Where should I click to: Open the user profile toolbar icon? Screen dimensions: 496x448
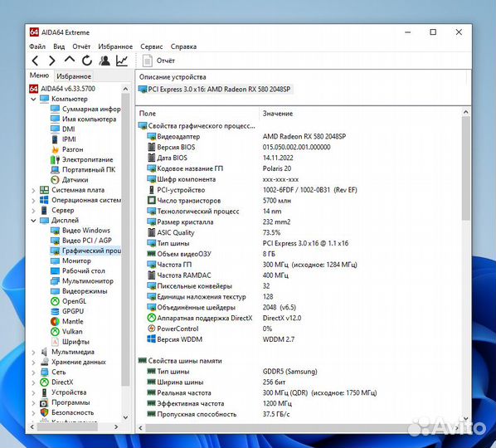pos(105,61)
